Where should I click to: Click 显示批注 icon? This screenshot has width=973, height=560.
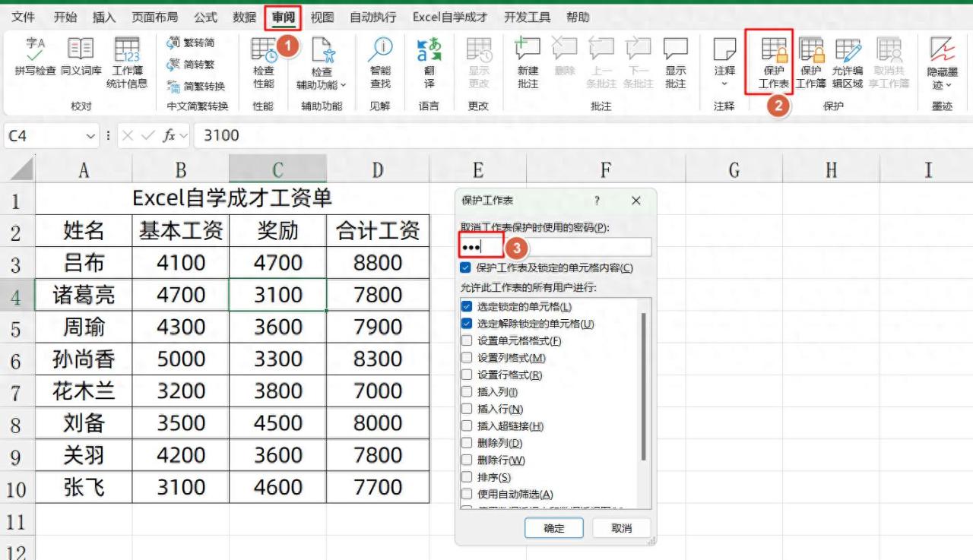pyautogui.click(x=675, y=49)
